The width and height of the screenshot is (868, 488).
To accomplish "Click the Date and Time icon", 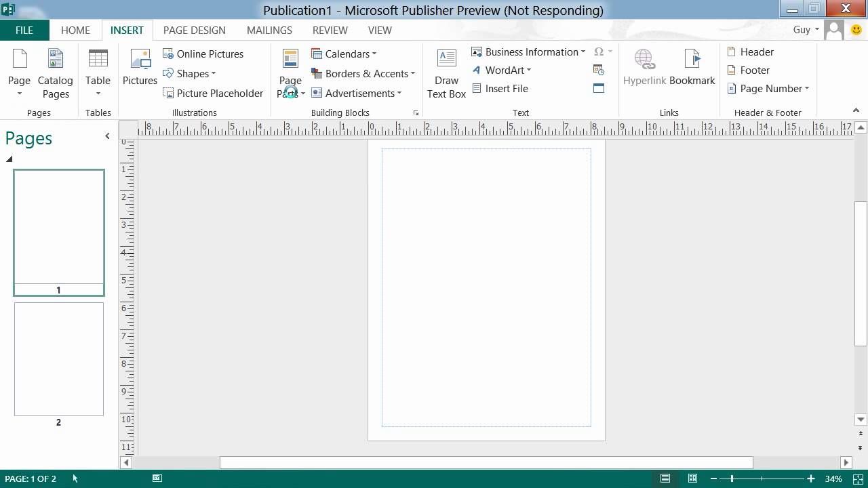I will coord(598,70).
